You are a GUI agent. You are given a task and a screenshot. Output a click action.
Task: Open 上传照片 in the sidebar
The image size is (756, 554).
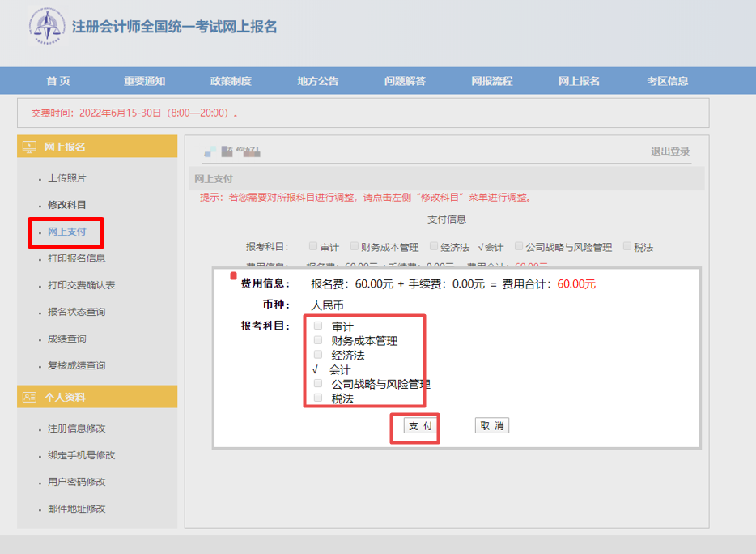[x=67, y=178]
